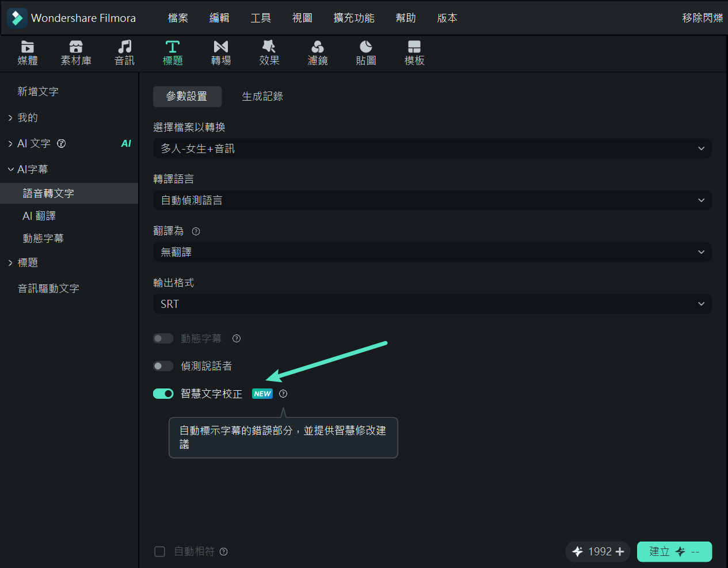Expand the AI 文字 section
The width and height of the screenshot is (728, 568).
pyautogui.click(x=10, y=144)
